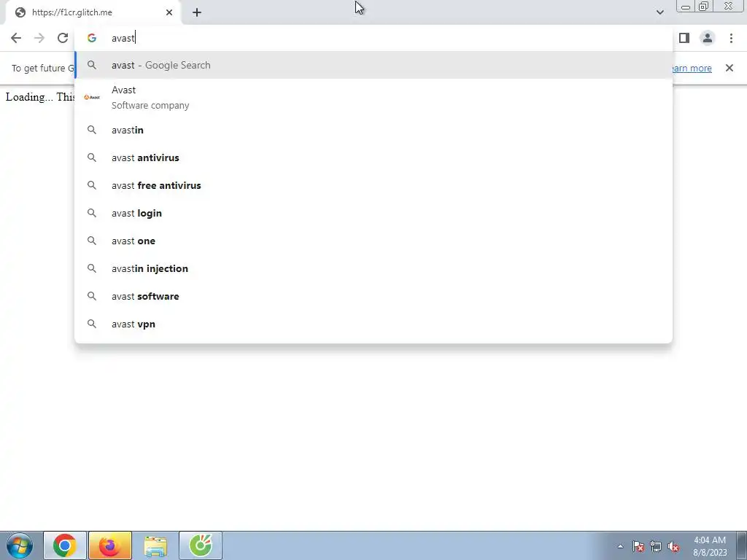This screenshot has height=560, width=747.
Task: Click the muted volume tray icon
Action: click(673, 546)
